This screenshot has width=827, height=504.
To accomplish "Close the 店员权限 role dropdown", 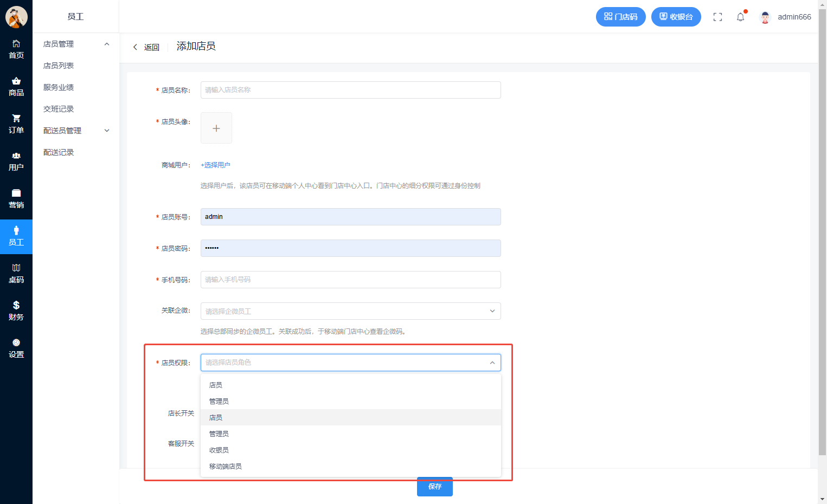I will pyautogui.click(x=492, y=363).
